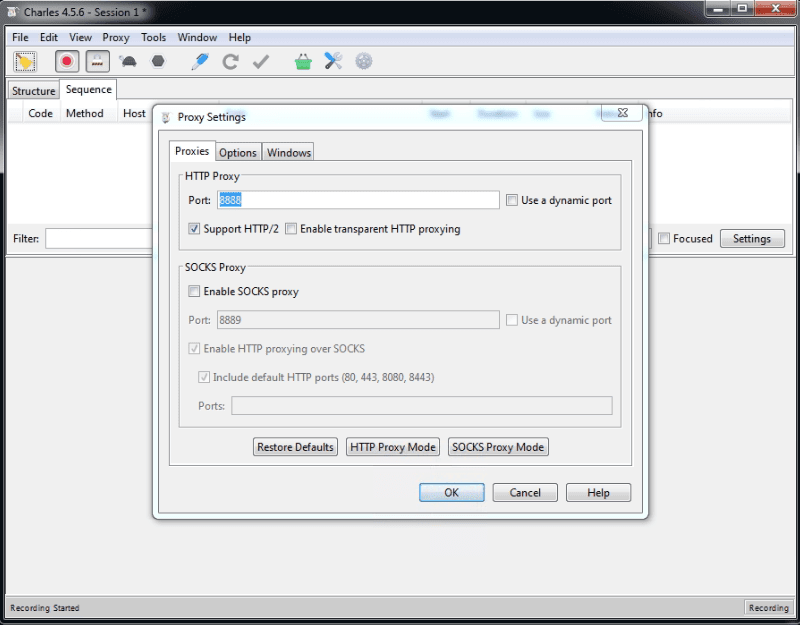This screenshot has height=625, width=800.
Task: Close the Proxy Settings dialog with X
Action: click(x=622, y=113)
